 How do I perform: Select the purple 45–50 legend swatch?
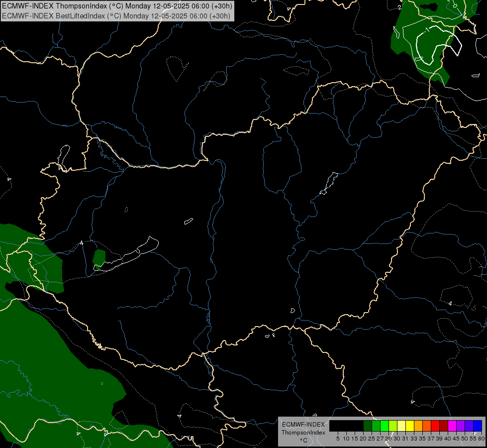coord(461,426)
